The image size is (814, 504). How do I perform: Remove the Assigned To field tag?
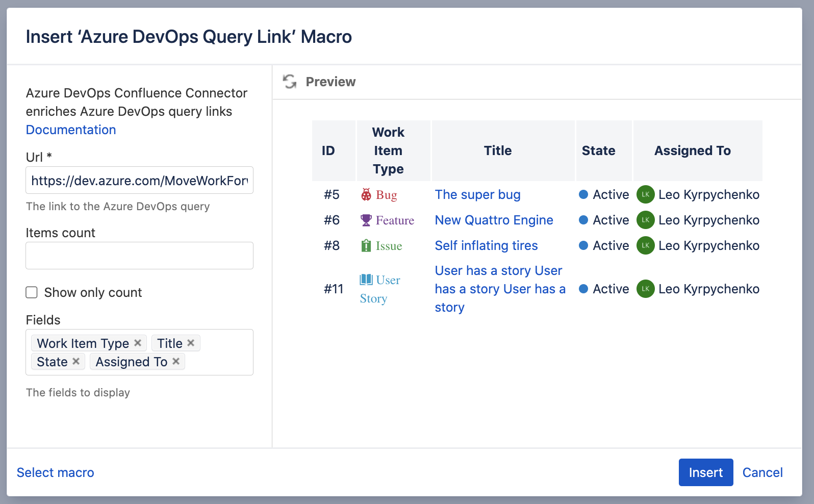[x=176, y=361]
